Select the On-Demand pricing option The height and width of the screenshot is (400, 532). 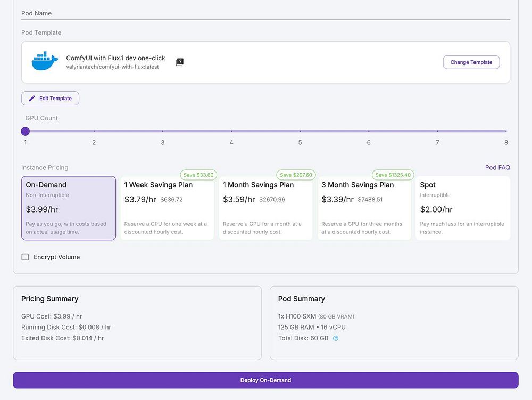(x=69, y=208)
